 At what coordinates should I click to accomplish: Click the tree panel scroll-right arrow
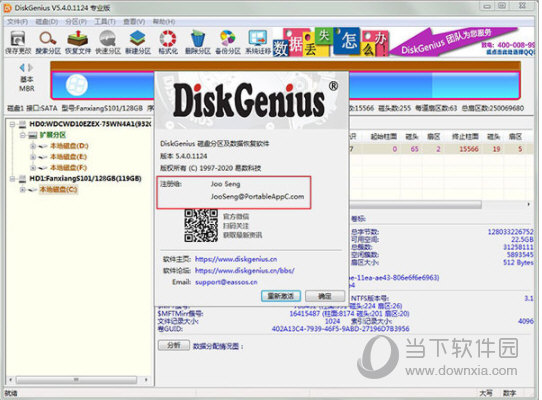tap(146, 380)
